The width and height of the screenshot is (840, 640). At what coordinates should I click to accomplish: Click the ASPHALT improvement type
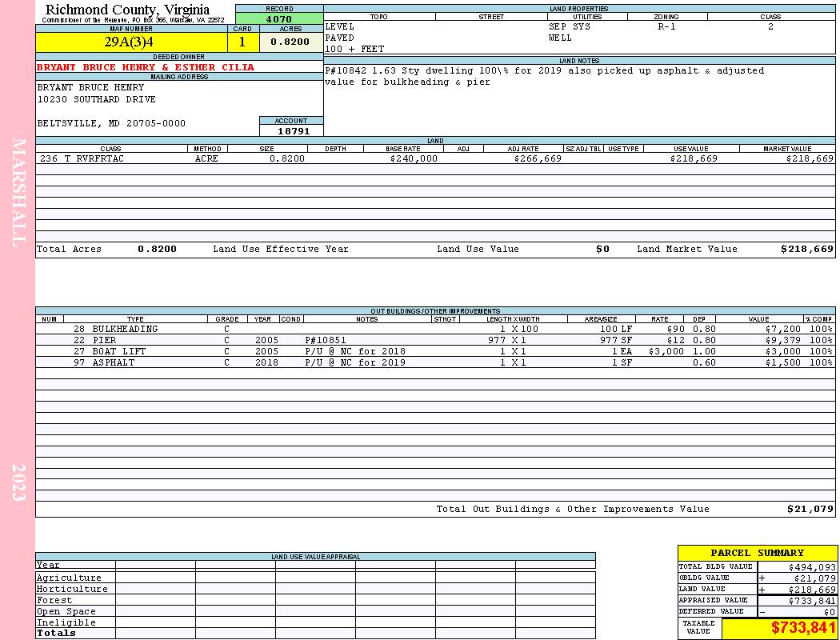[x=114, y=363]
